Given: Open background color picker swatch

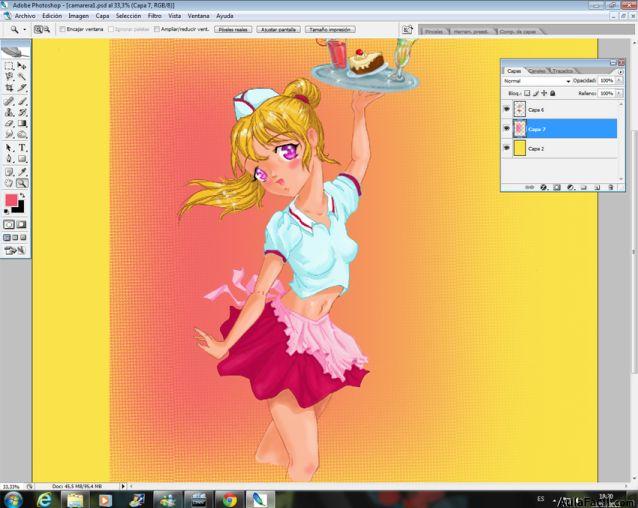Looking at the screenshot, I should point(19,208).
